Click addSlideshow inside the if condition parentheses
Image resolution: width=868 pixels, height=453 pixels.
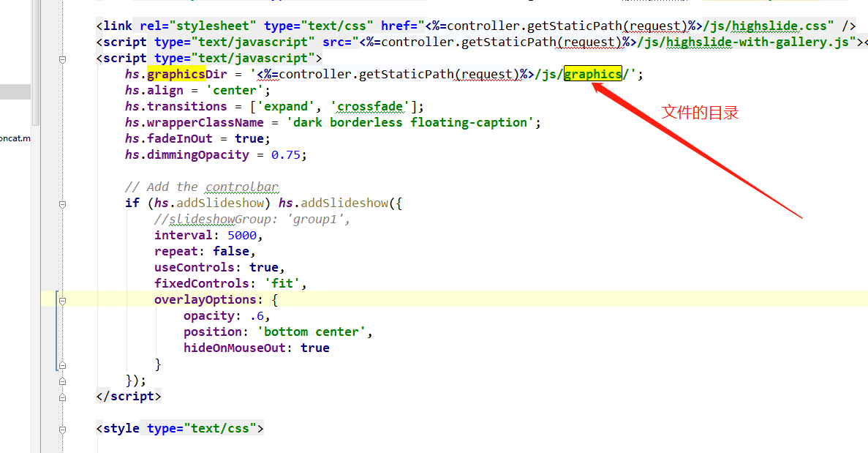pyautogui.click(x=220, y=203)
